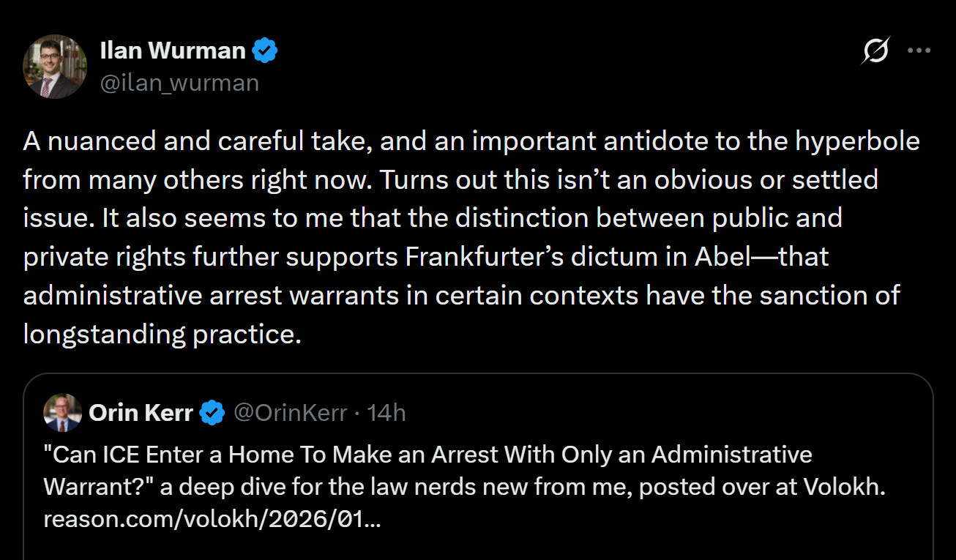Click the Ilan Wurman display name
This screenshot has width=956, height=560.
[x=172, y=51]
